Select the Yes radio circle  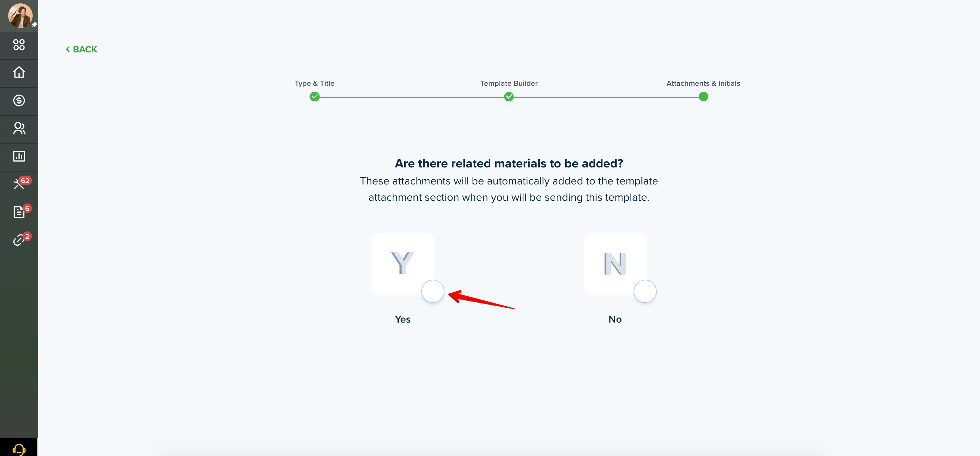432,291
